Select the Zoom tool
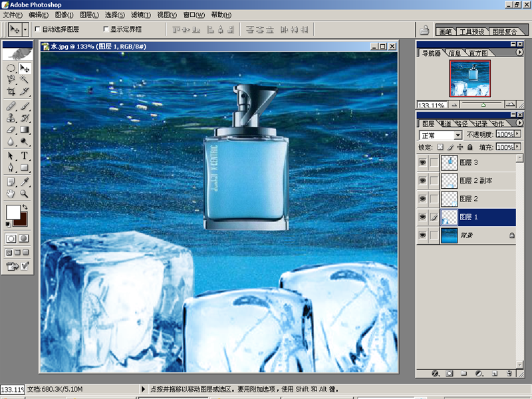The width and height of the screenshot is (532, 399). [25, 194]
